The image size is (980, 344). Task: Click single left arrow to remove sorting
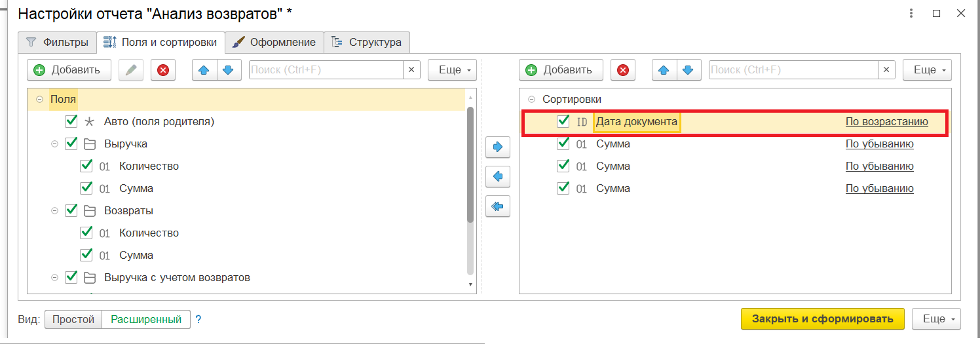498,177
